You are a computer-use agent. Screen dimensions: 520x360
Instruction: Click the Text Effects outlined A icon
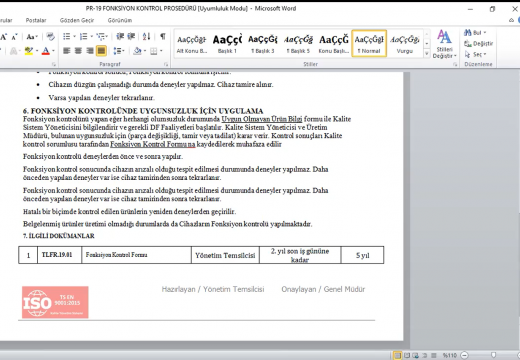[x=13, y=51]
